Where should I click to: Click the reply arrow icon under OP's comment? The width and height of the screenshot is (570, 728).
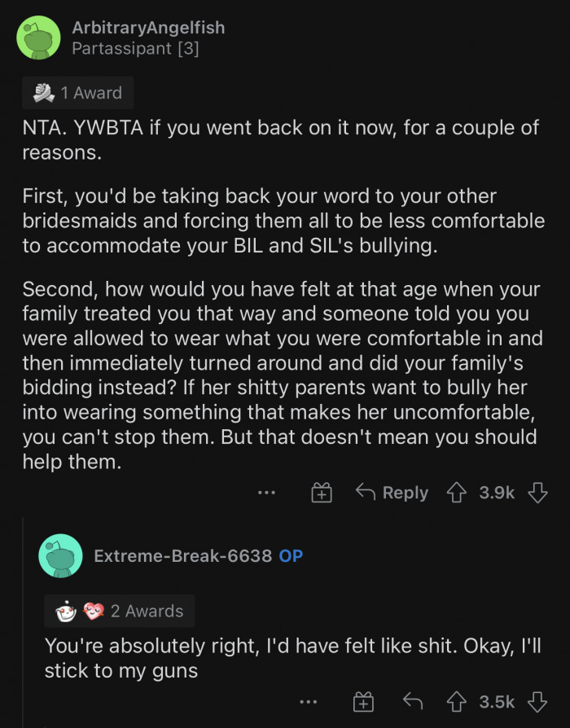pyautogui.click(x=412, y=701)
